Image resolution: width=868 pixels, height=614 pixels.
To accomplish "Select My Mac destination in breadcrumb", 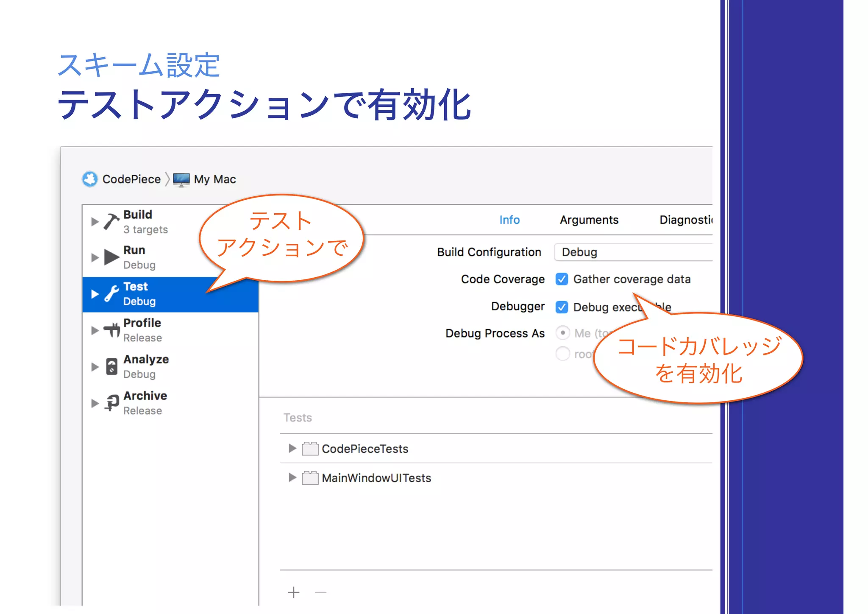I will [x=215, y=179].
